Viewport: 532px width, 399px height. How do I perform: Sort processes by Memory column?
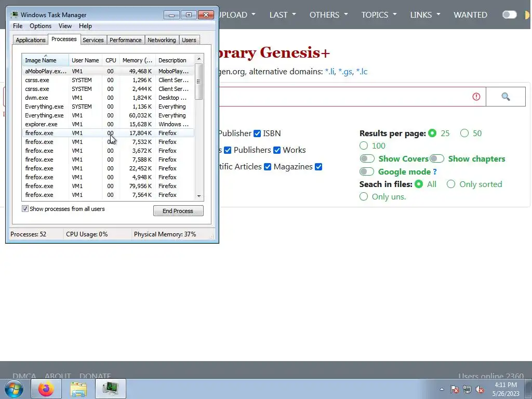pyautogui.click(x=137, y=60)
